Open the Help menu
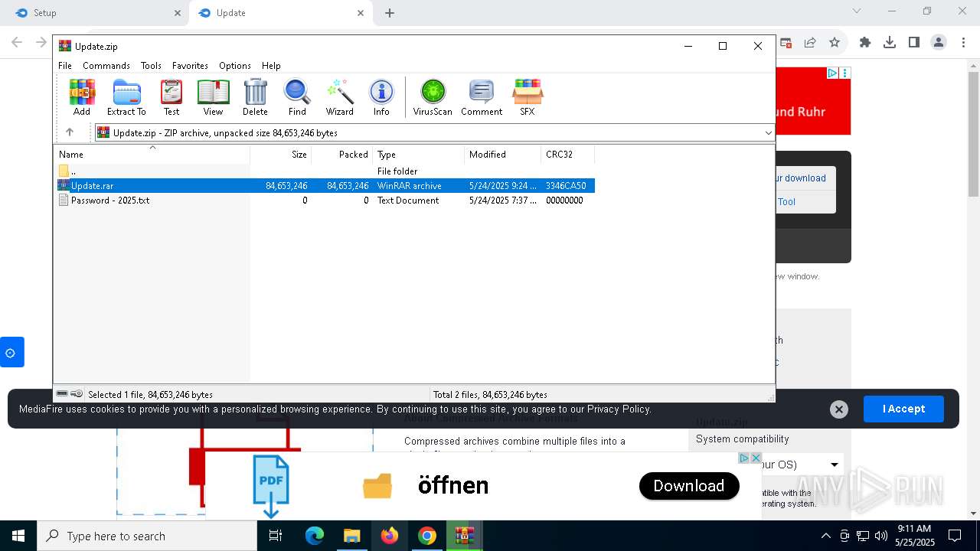Viewport: 980px width, 551px height. pos(271,66)
